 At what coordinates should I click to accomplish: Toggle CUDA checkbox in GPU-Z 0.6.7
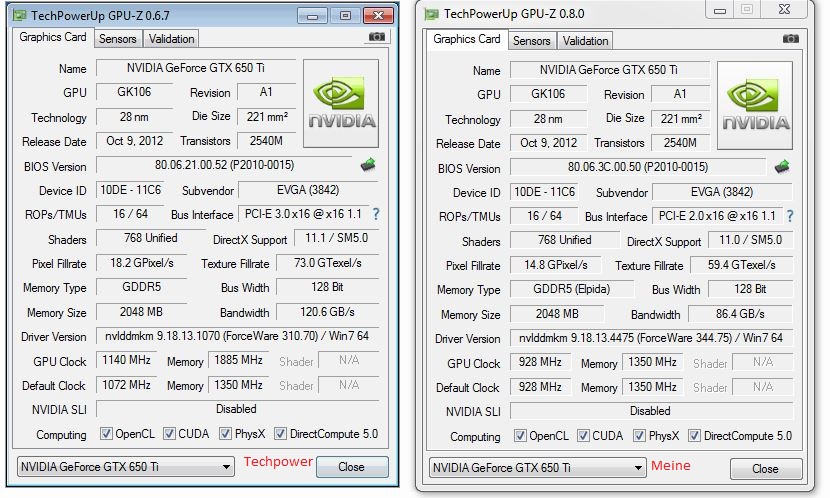[x=169, y=434]
